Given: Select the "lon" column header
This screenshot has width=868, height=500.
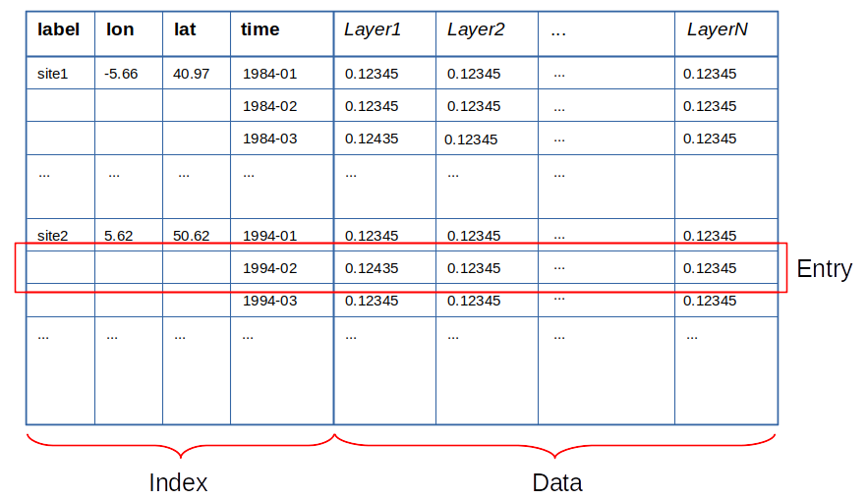Looking at the screenshot, I should (120, 29).
